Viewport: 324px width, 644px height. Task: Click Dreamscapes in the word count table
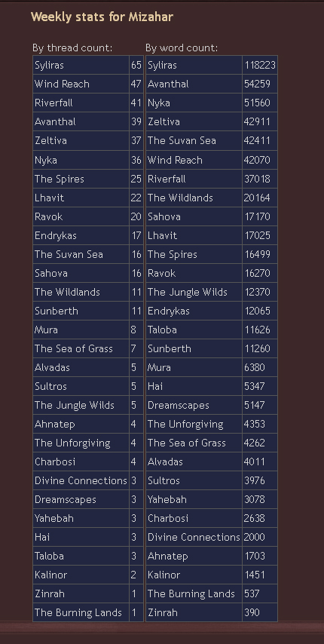pyautogui.click(x=179, y=406)
